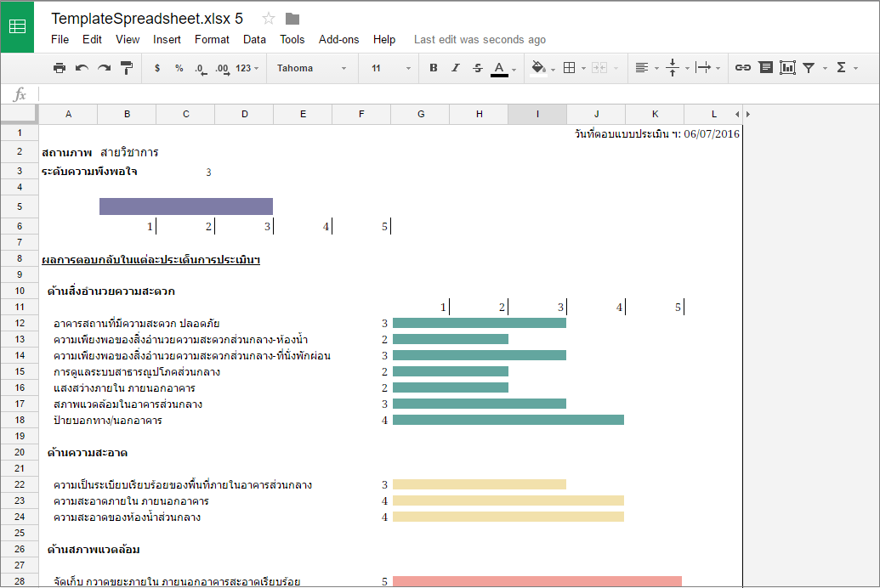Viewport: 880px width, 588px height.
Task: Insert a link
Action: [x=742, y=67]
